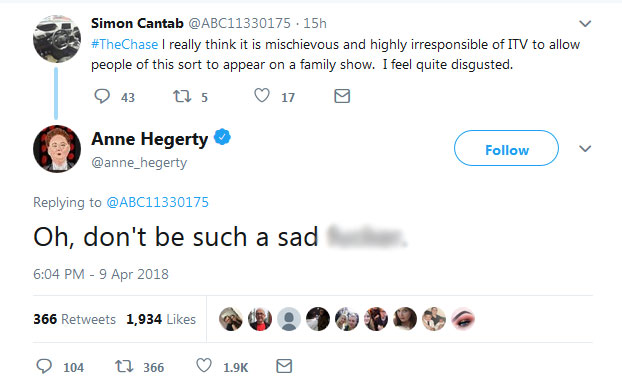Reply to Anne Hegerty's tweet
The height and width of the screenshot is (384, 622).
point(44,366)
